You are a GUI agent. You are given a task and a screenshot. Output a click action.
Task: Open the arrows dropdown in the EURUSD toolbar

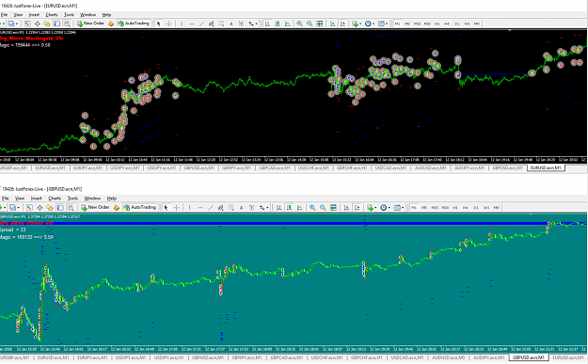pos(253,24)
